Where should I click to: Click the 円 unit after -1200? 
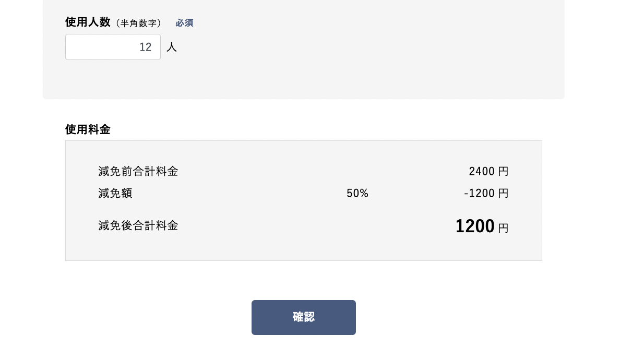(503, 193)
